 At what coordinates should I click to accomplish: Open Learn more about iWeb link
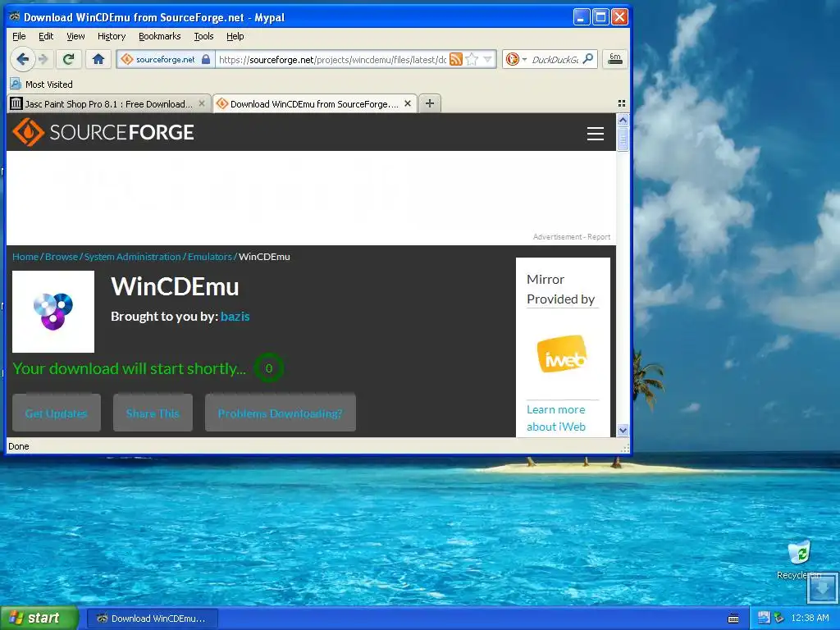[x=556, y=418]
